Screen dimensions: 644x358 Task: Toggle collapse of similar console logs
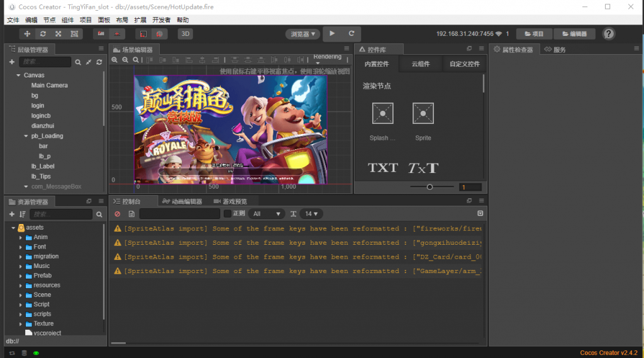pos(480,213)
